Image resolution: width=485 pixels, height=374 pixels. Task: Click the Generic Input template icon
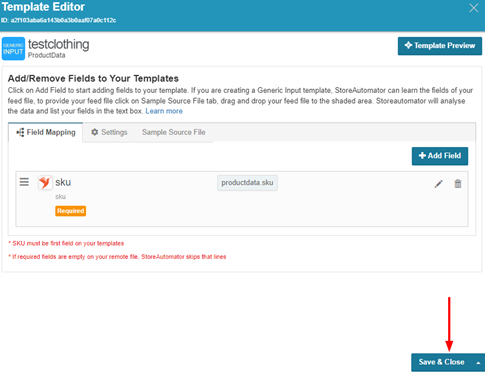13,49
